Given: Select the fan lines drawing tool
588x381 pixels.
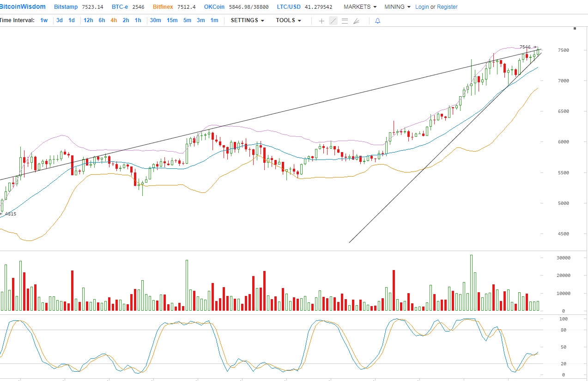Looking at the screenshot, I should click(356, 21).
